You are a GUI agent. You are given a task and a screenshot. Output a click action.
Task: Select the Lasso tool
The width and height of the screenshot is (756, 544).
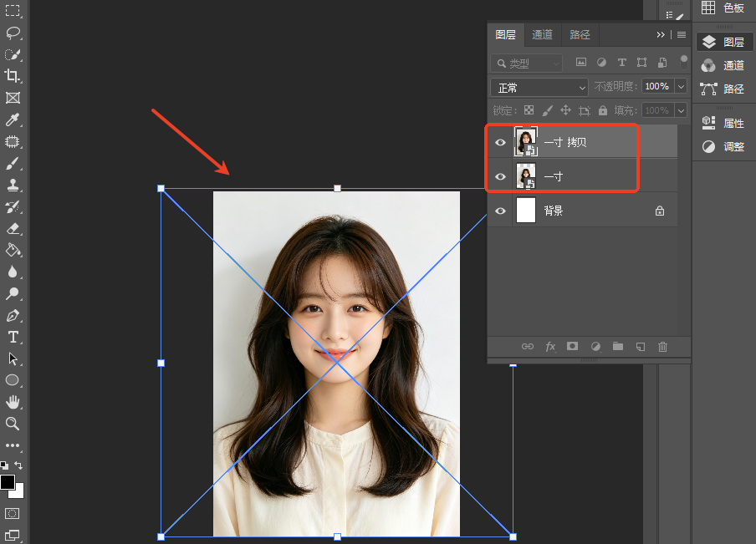tap(13, 33)
